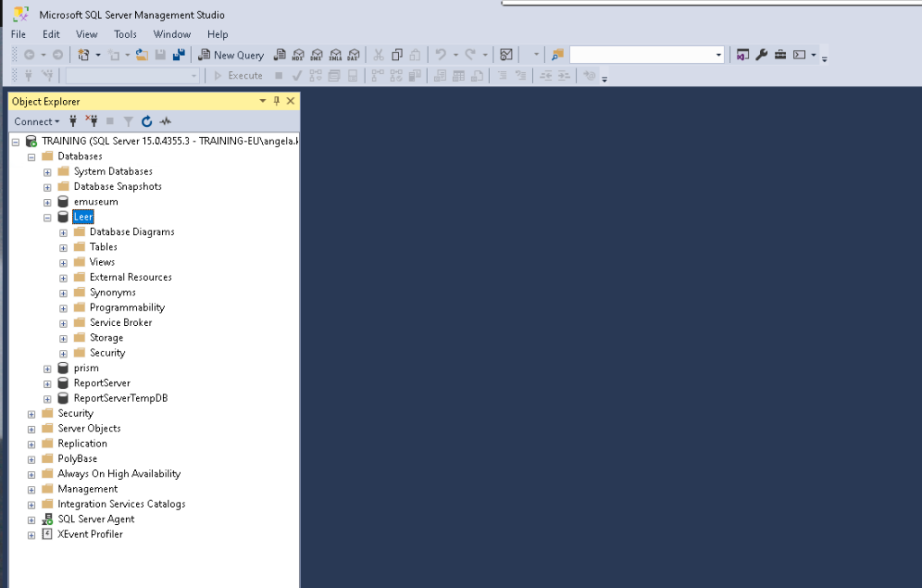Image resolution: width=922 pixels, height=588 pixels.
Task: Open the Toolbox icon
Action: [x=781, y=55]
